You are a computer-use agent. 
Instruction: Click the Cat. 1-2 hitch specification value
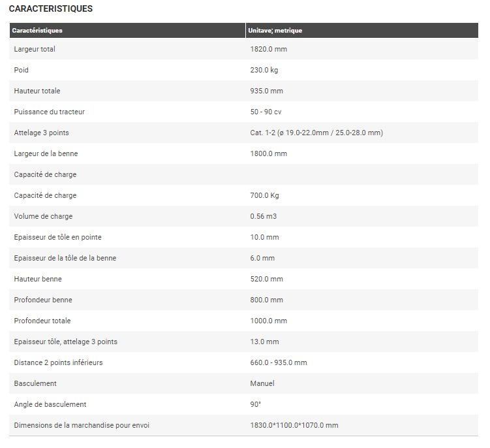[x=316, y=133]
